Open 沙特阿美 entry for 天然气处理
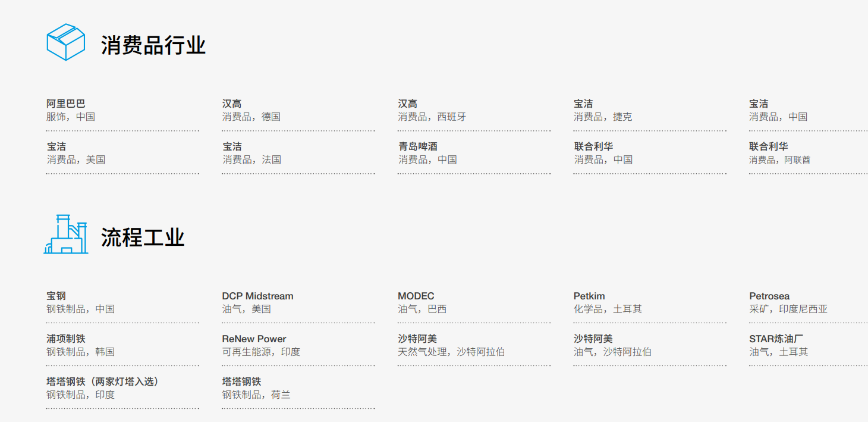The image size is (868, 422). point(417,339)
